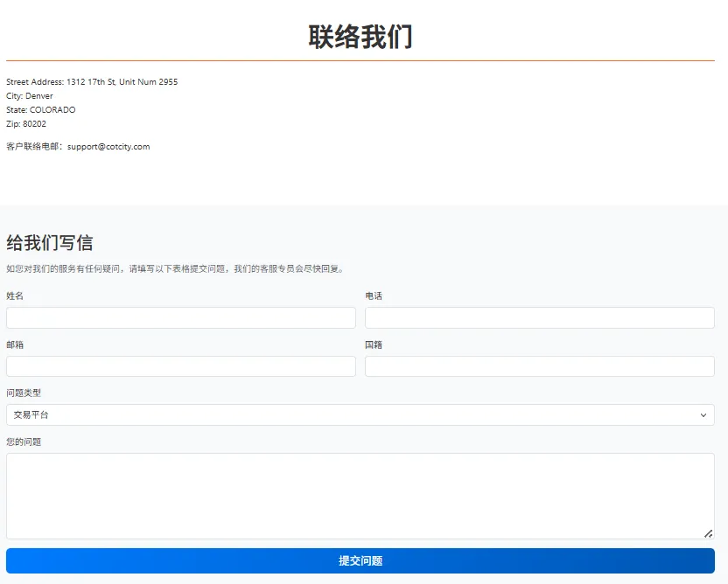
Task: Click the 联络我们 page heading
Action: click(362, 36)
